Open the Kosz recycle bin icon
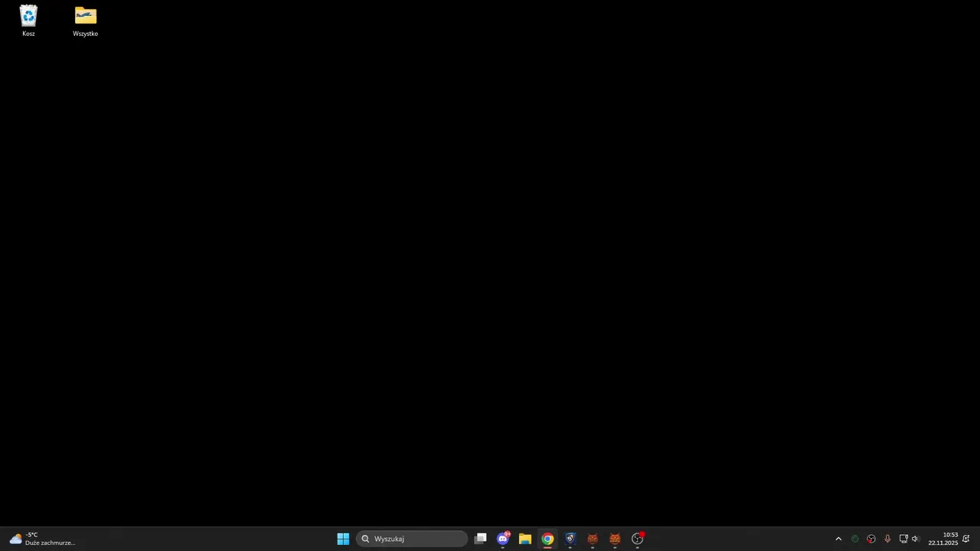The image size is (980, 551). click(x=28, y=21)
